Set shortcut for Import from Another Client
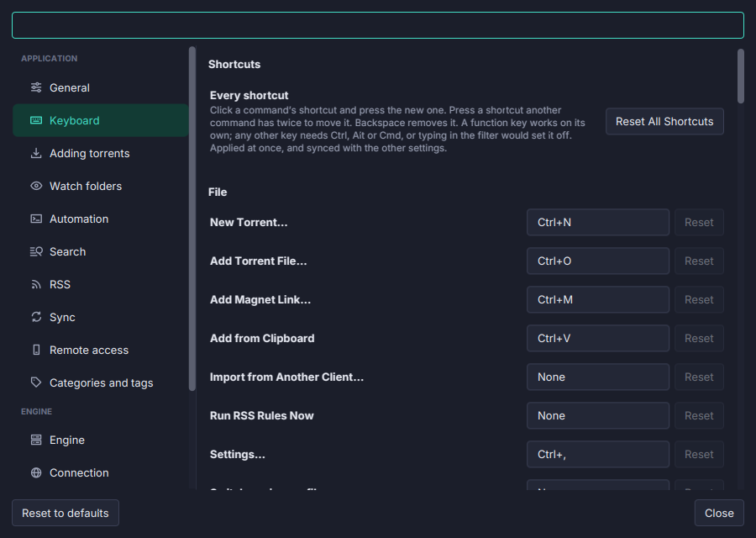756x538 pixels. [598, 377]
